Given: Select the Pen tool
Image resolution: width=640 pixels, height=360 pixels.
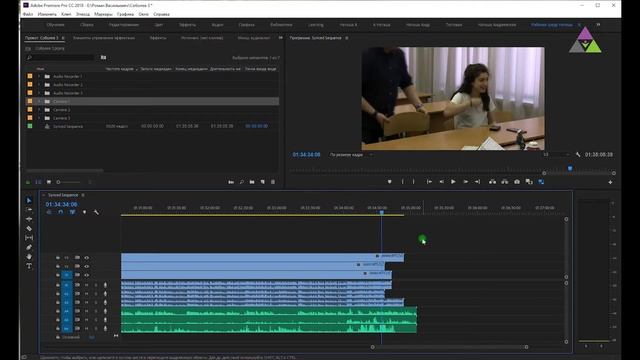Looking at the screenshot, I should [x=29, y=247].
